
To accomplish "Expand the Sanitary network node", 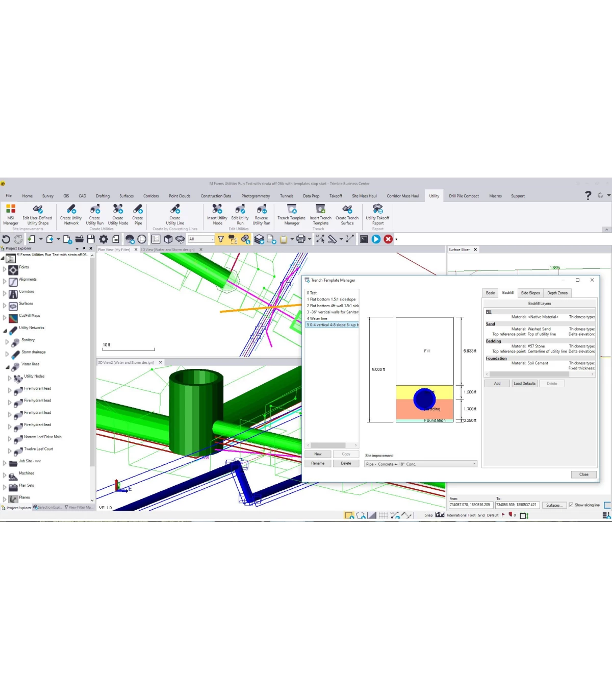I will (x=7, y=342).
